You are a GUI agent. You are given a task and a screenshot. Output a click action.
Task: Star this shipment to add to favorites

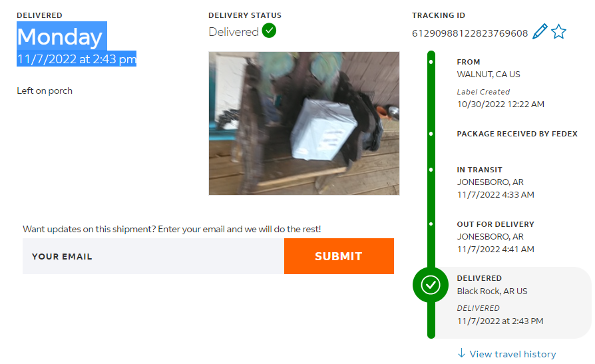click(x=558, y=31)
